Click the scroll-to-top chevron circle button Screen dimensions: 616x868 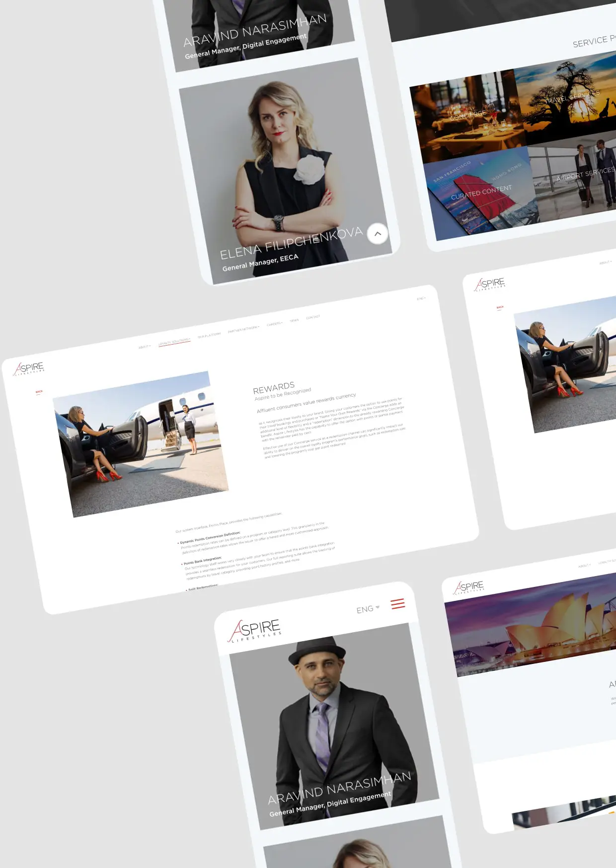pos(378,233)
